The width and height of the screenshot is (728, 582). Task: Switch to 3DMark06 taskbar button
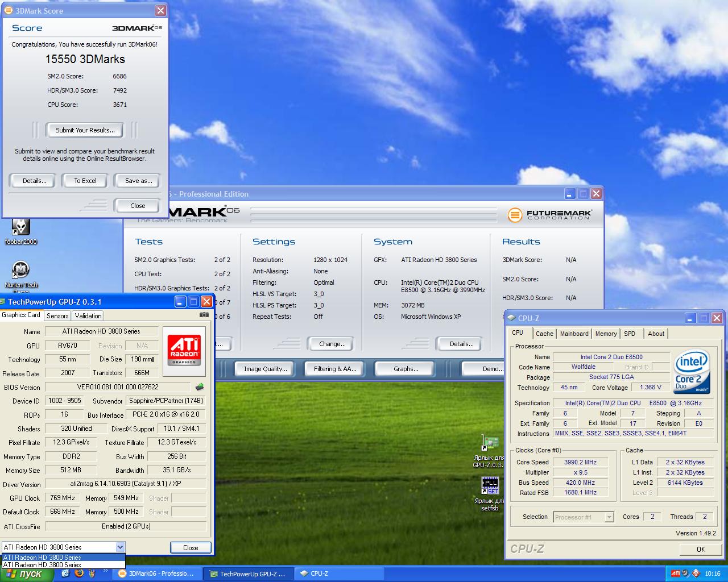[156, 573]
